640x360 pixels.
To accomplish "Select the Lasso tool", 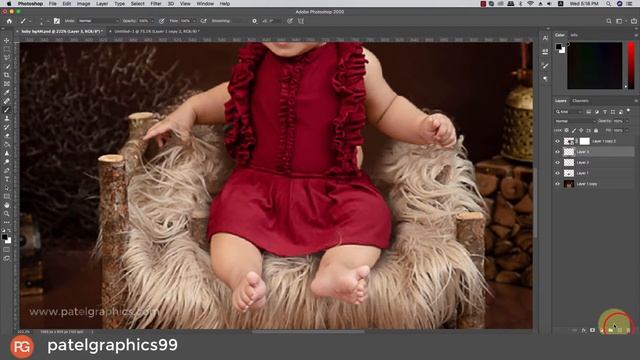I will point(7,58).
